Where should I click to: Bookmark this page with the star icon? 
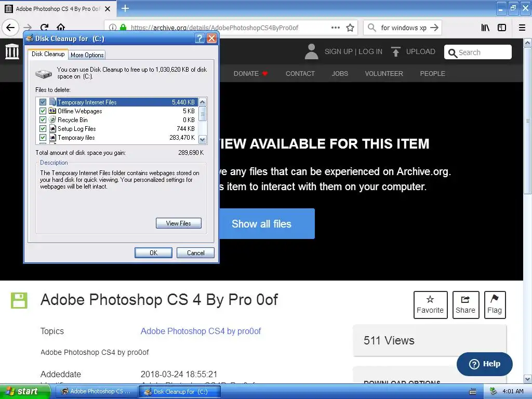(350, 28)
